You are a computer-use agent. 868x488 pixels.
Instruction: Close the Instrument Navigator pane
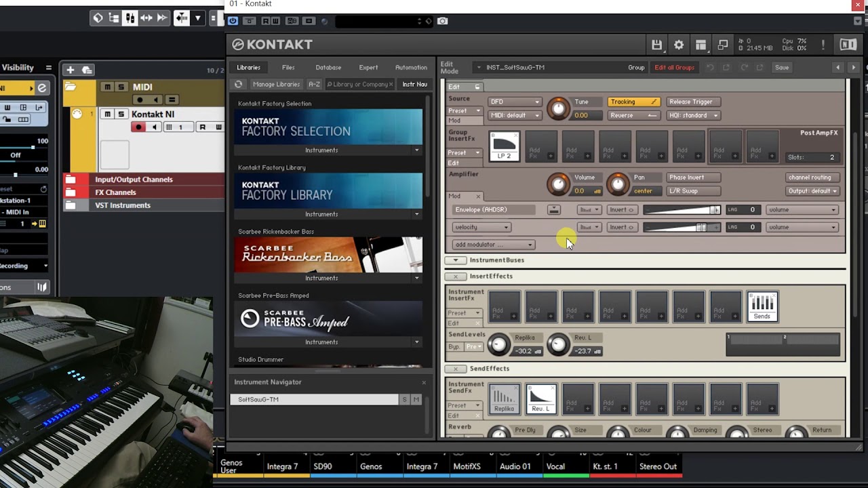click(x=424, y=382)
